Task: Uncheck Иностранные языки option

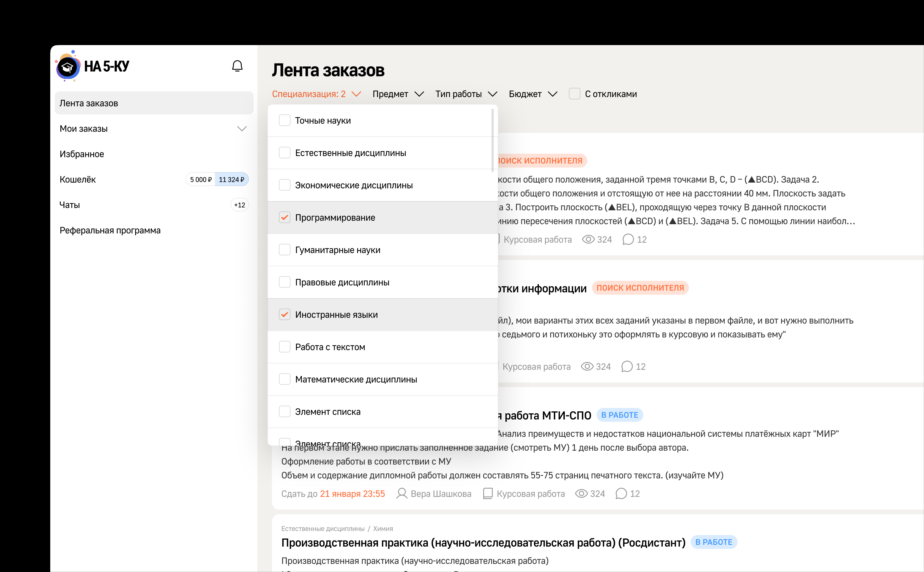Action: (x=285, y=314)
